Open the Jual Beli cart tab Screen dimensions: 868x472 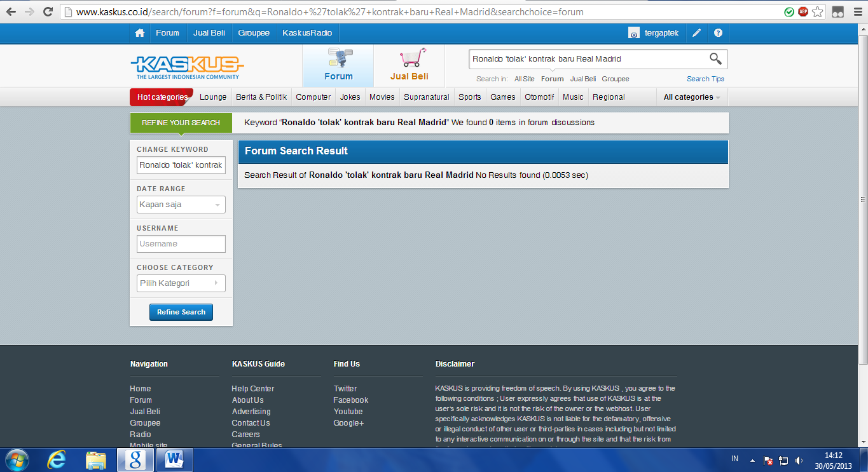point(410,65)
